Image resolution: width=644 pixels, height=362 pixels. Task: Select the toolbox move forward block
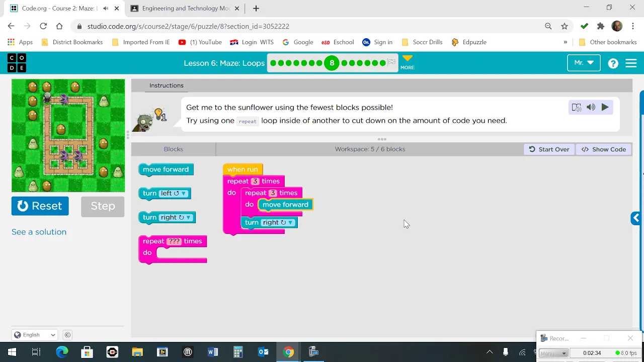pos(166,169)
